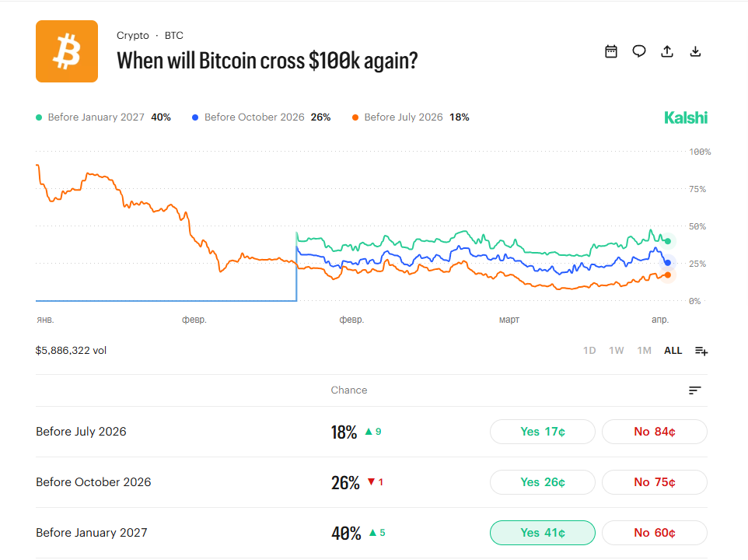Click the Bitcoin logo icon
Image resolution: width=748 pixels, height=560 pixels.
coord(67,51)
